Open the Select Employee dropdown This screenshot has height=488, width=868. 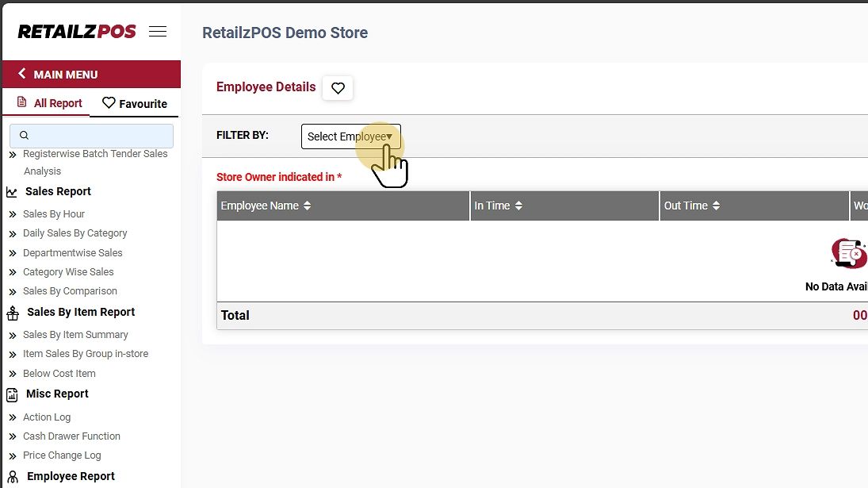pos(350,136)
